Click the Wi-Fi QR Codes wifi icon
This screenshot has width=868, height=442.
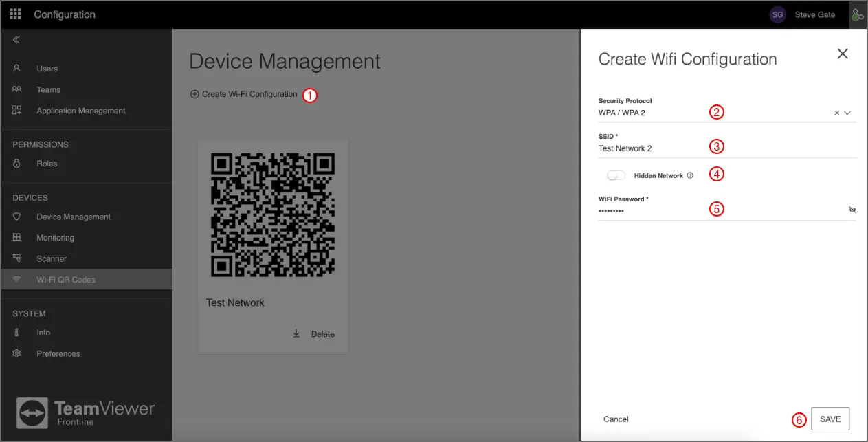tap(17, 280)
